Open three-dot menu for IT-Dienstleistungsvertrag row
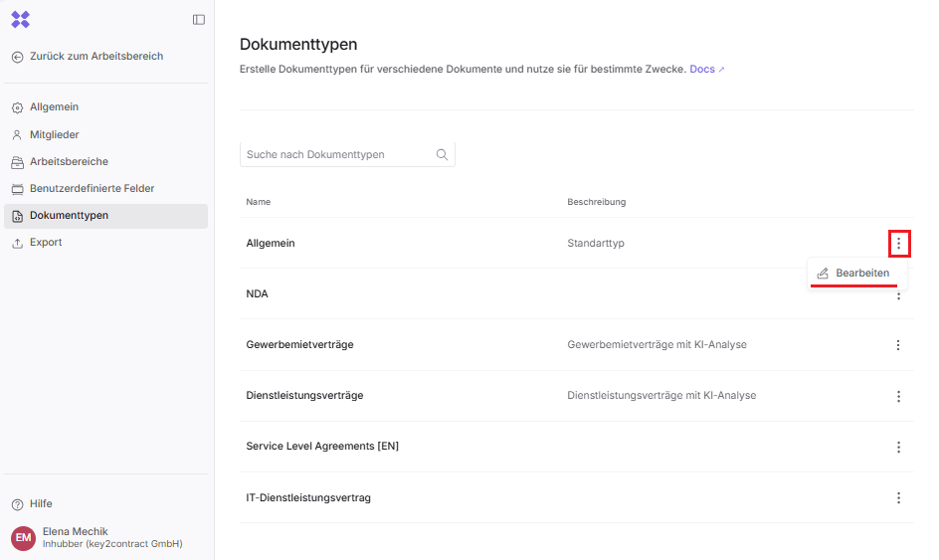This screenshot has height=560, width=939. (898, 498)
